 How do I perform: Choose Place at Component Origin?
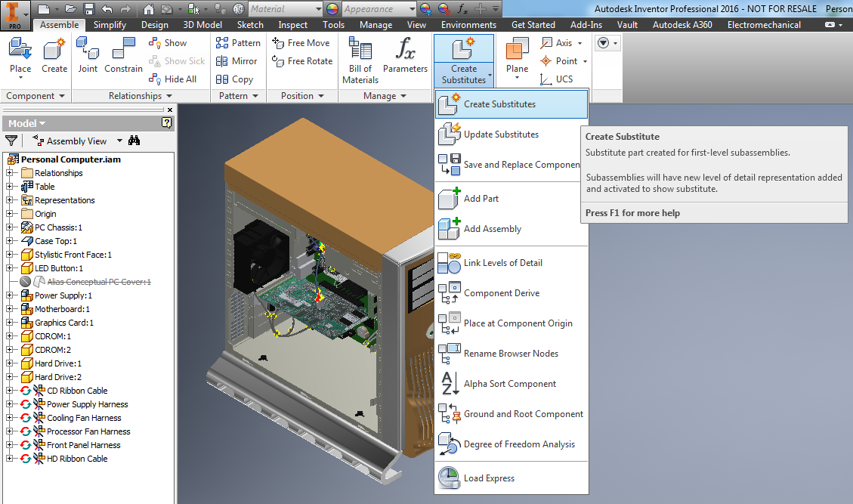tap(511, 323)
